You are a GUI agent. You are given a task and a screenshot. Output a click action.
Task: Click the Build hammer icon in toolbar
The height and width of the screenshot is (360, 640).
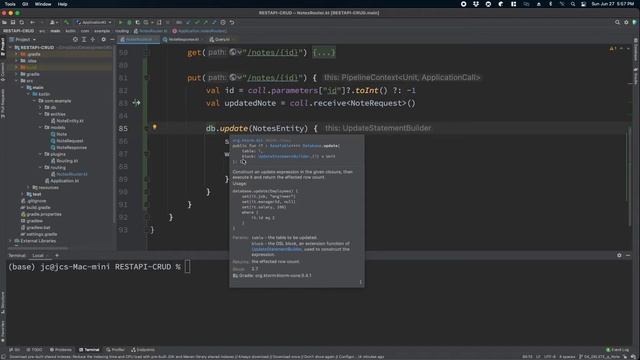[x=66, y=22]
